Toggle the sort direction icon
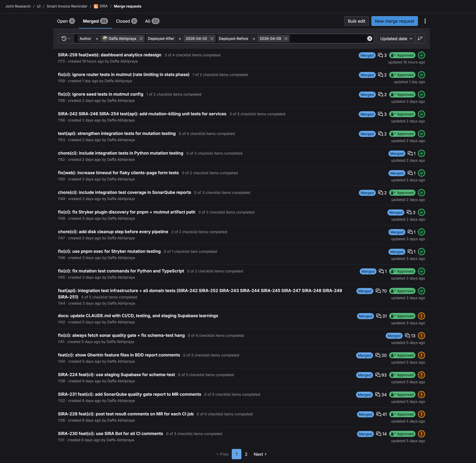The image size is (476, 463). pyautogui.click(x=420, y=38)
